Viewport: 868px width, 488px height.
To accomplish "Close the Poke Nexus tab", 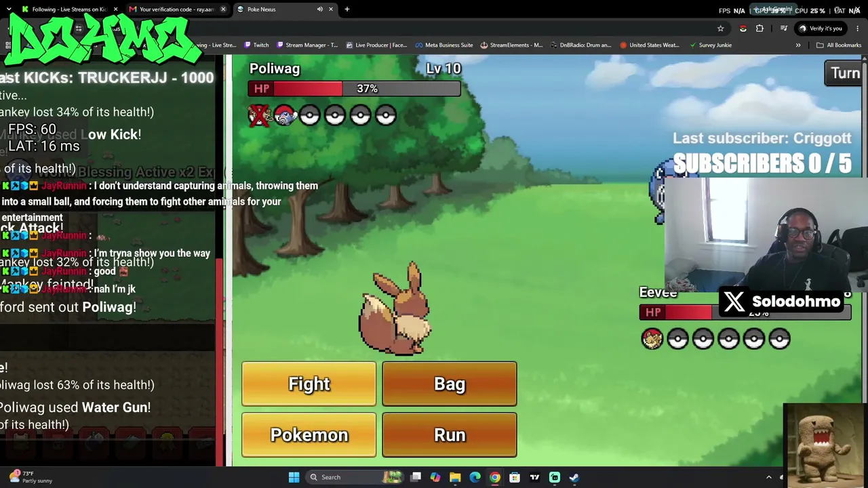I will point(331,9).
